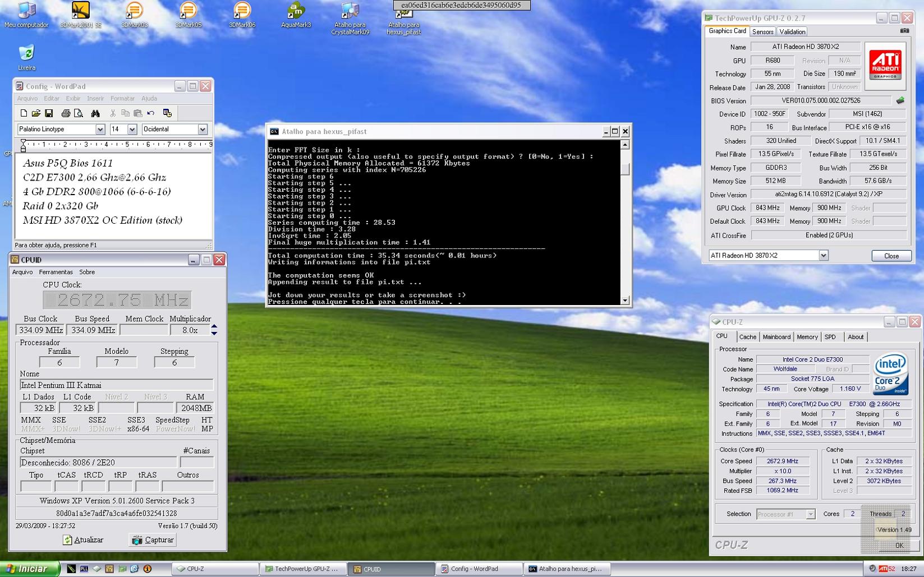Click the taskbar clock showing 18:27
Screen dimensions: 924x577
point(908,569)
